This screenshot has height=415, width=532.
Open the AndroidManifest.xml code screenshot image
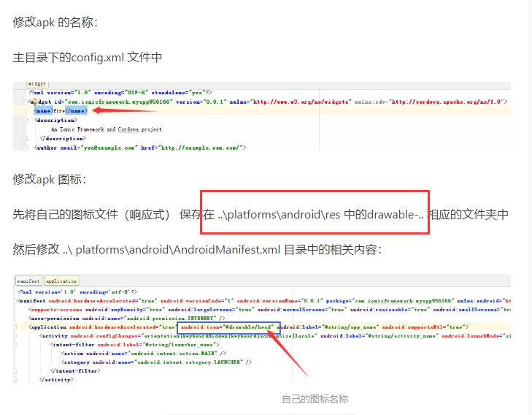tap(261, 328)
